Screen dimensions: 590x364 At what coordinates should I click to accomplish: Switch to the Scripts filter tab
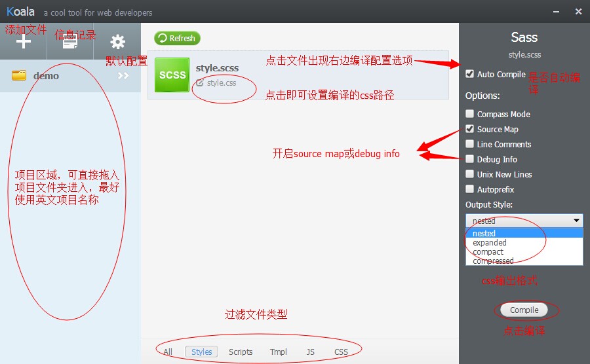point(241,352)
